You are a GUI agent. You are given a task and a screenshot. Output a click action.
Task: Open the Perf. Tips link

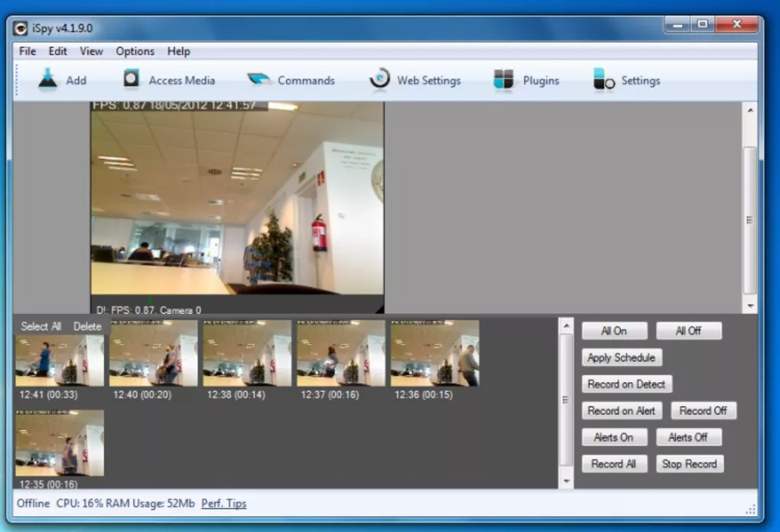(x=224, y=503)
